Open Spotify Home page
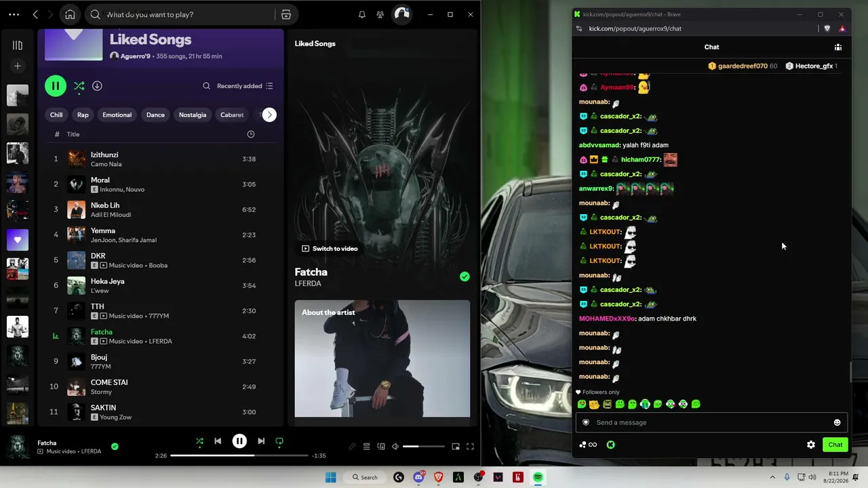The width and height of the screenshot is (868, 488). coord(70,14)
